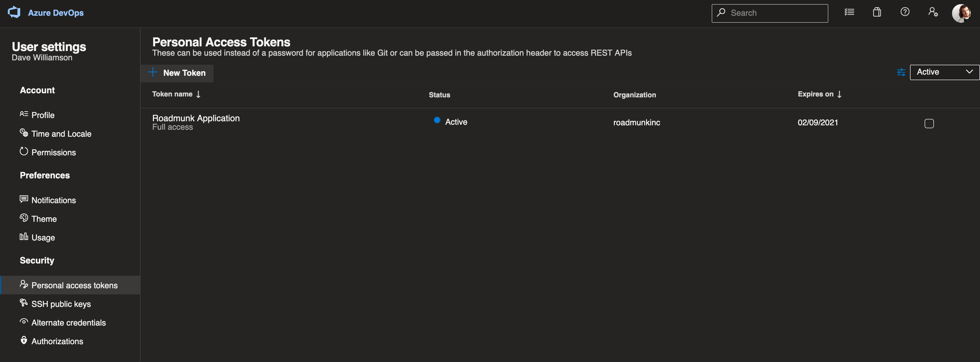Open the Roadmunk Application token

pyautogui.click(x=196, y=118)
